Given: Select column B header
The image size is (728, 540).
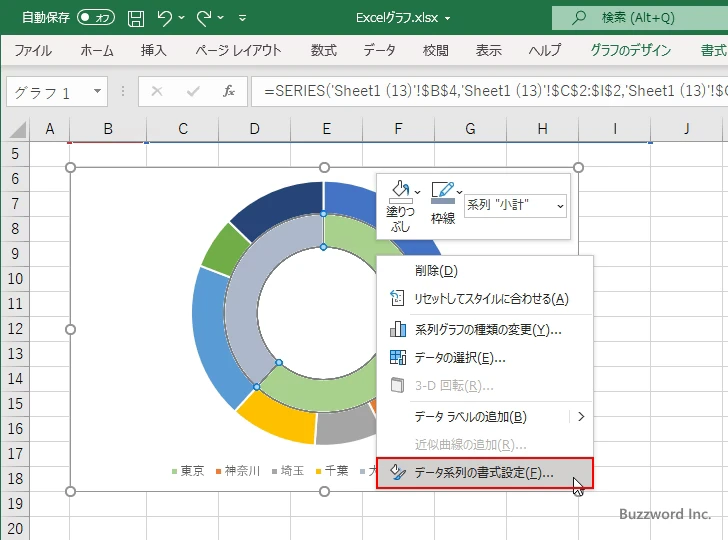Looking at the screenshot, I should tap(108, 129).
